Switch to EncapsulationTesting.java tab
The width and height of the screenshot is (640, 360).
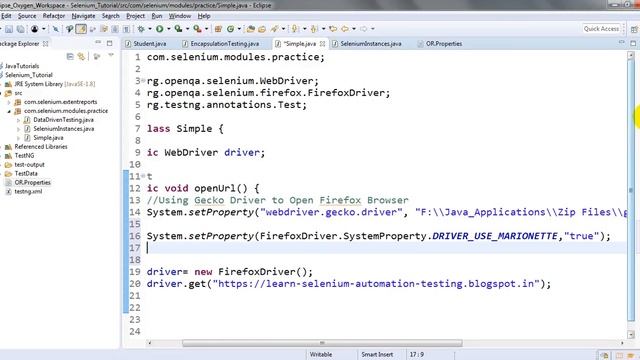click(224, 44)
